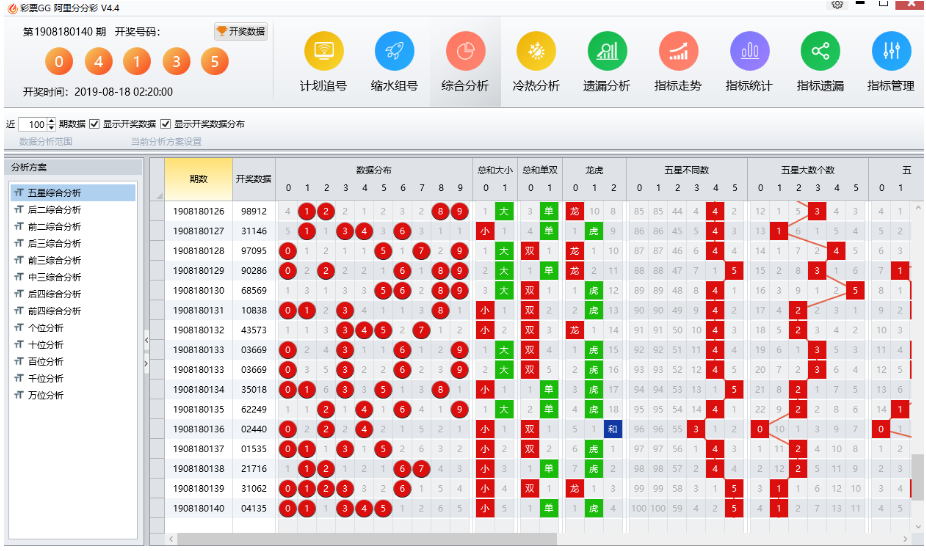Toggle the 显示开奖数据分布 checkbox

(166, 125)
